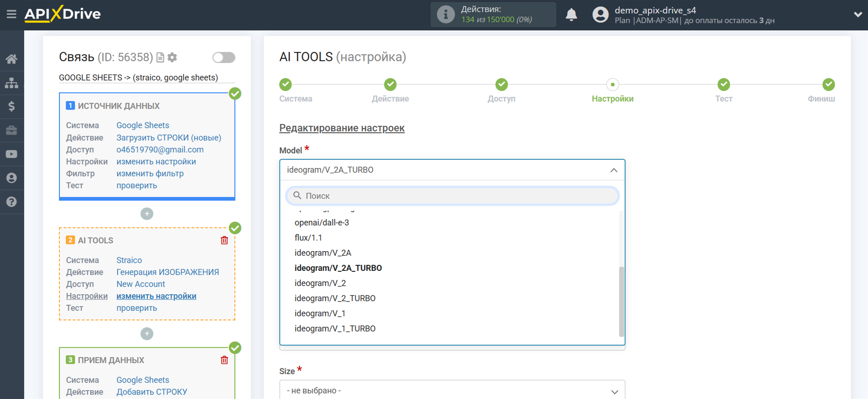Click the o46519790@gmail.com access link

tap(160, 150)
